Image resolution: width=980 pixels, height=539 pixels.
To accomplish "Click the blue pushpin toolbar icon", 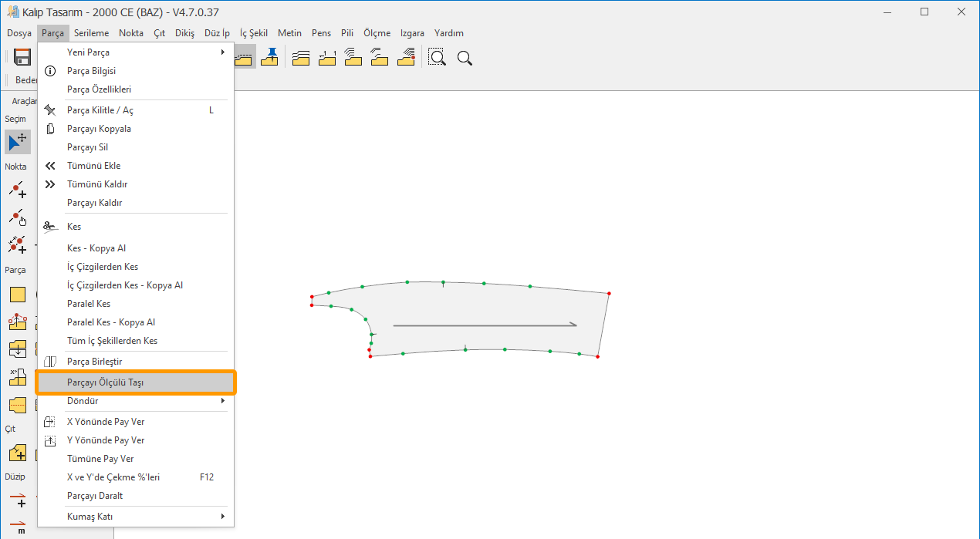I will pyautogui.click(x=269, y=58).
